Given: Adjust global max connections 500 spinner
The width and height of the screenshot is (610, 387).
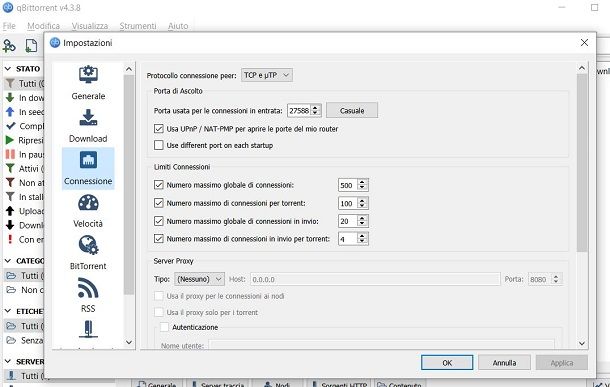Looking at the screenshot, I should (362, 185).
